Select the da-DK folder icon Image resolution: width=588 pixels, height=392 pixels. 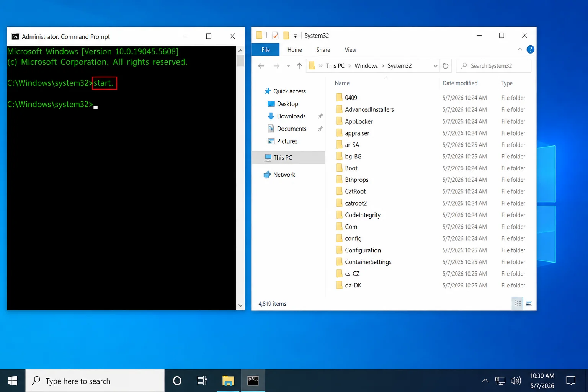(x=339, y=286)
